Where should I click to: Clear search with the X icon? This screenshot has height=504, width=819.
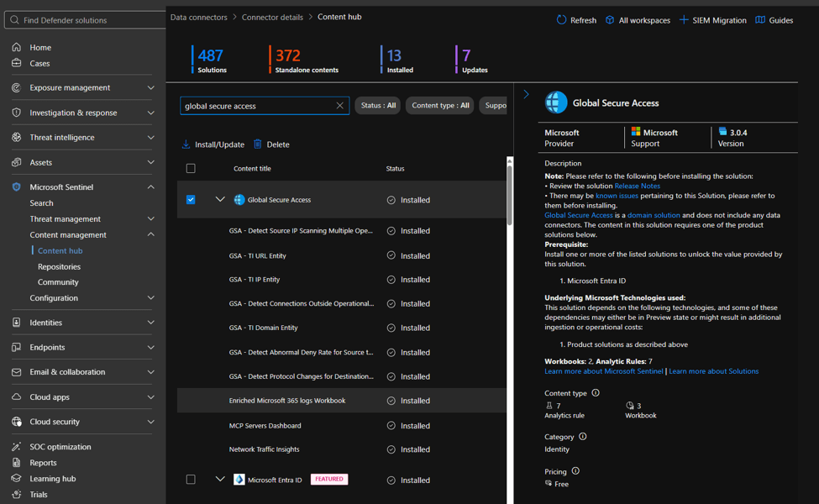339,106
